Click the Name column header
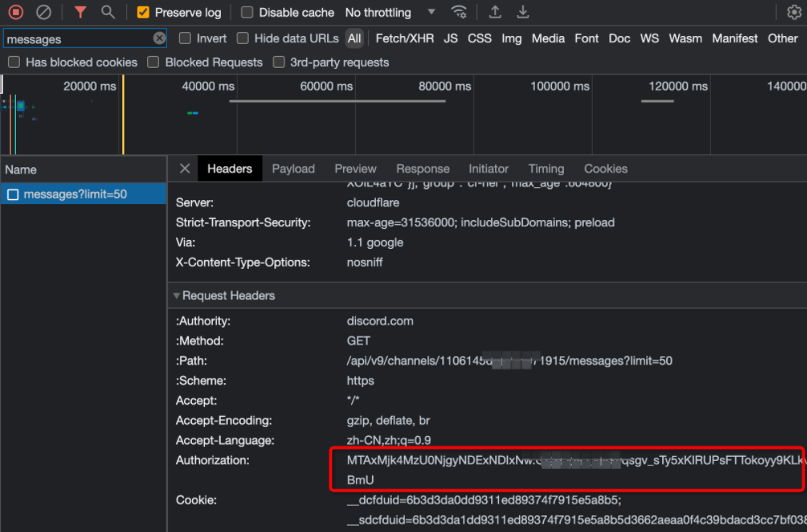This screenshot has height=532, width=807. pos(83,170)
